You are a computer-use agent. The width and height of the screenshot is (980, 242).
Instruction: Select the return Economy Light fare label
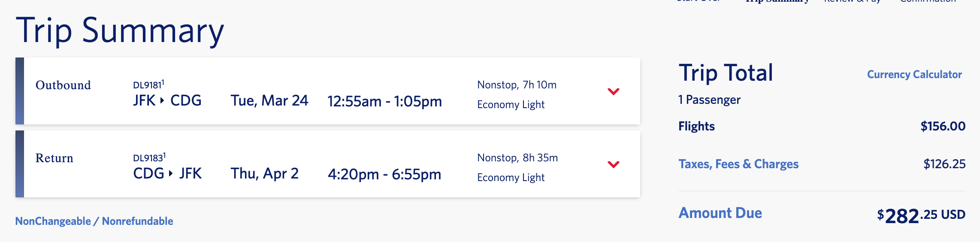tap(511, 178)
